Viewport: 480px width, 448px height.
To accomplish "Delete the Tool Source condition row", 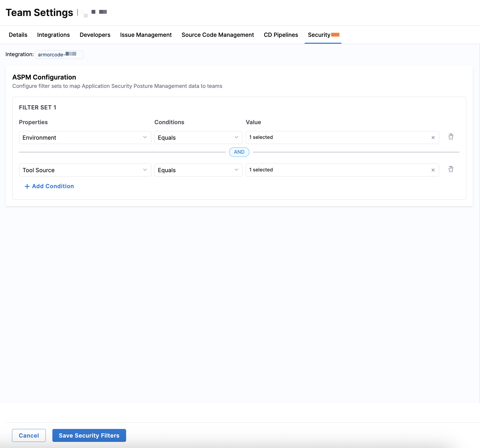I will 451,169.
